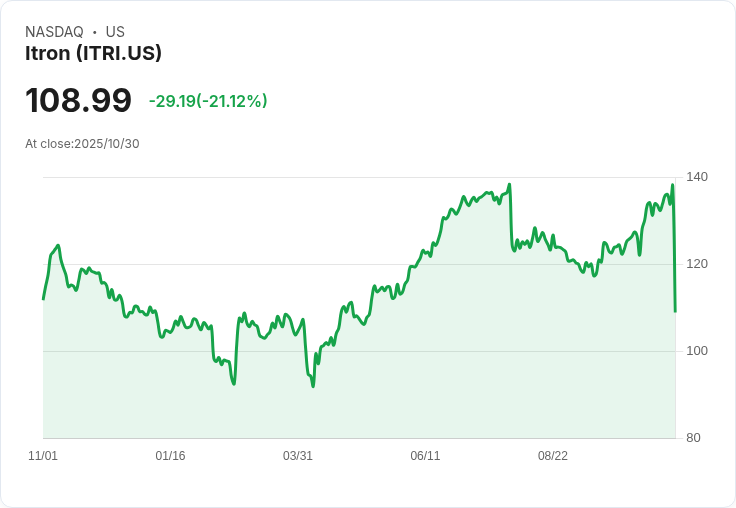Click the final plunge endpoint of the chart line
Screen dimensions: 736x508
click(675, 311)
